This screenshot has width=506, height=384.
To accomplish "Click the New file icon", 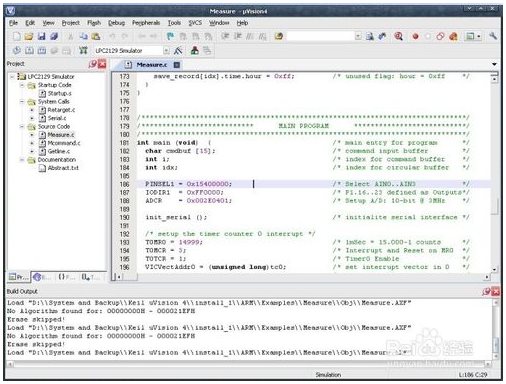I will pos(16,36).
